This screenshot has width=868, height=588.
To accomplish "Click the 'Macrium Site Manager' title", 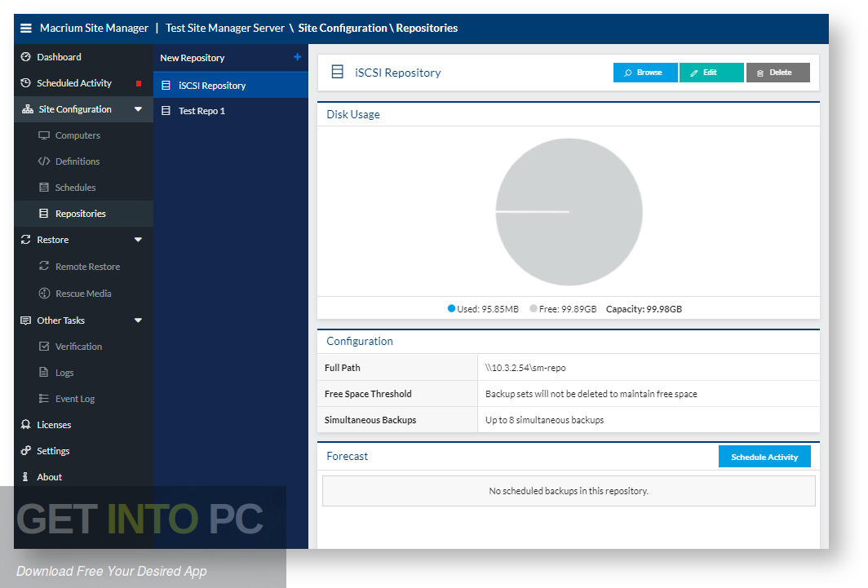I will click(94, 29).
